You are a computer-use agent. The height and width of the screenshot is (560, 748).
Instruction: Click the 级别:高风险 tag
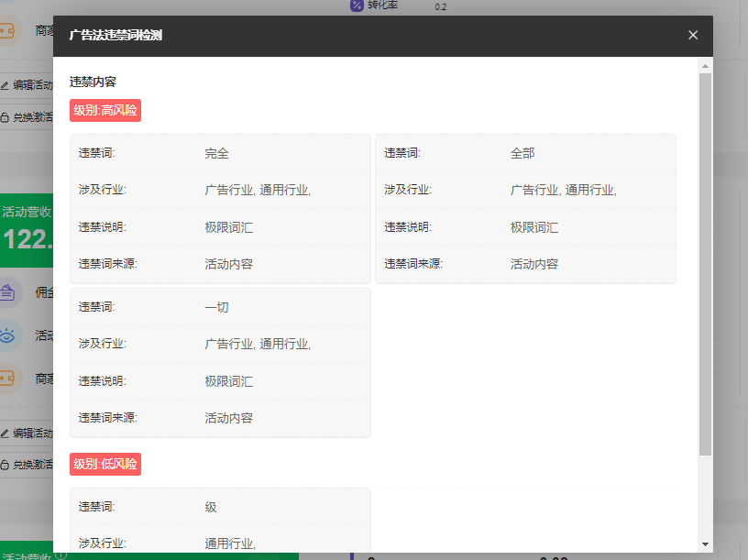105,111
